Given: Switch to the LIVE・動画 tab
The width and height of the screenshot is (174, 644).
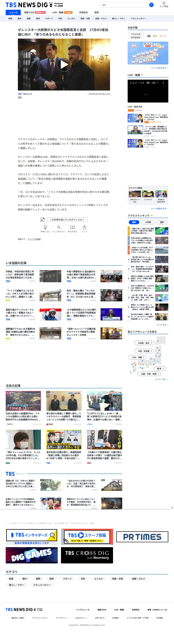Looking at the screenshot, I should click(x=58, y=12).
